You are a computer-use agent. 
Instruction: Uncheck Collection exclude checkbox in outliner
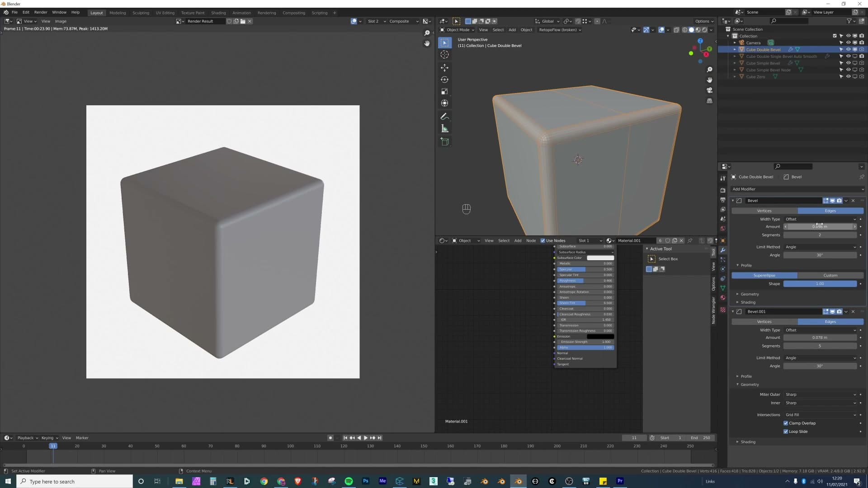click(835, 36)
